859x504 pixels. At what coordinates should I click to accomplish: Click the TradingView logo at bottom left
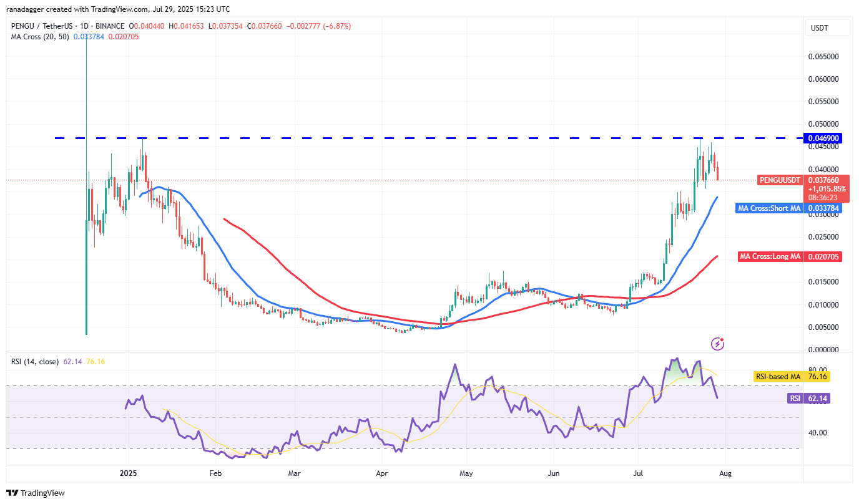pos(36,493)
